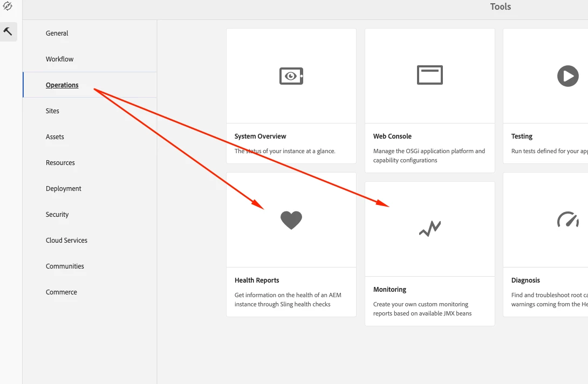Open the Web Console card title
The image size is (588, 384).
(x=392, y=136)
